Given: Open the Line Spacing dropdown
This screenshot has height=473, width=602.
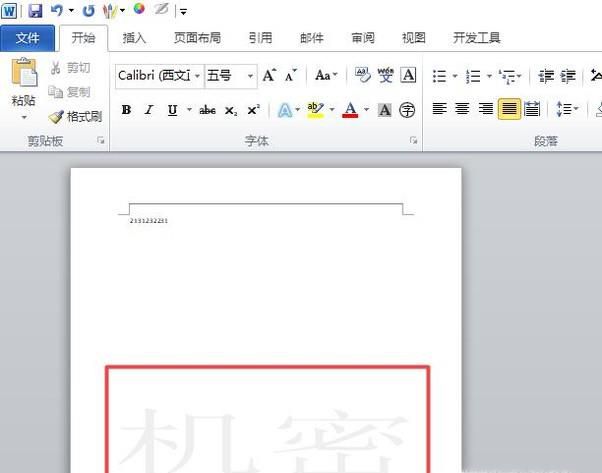Looking at the screenshot, I should (x=567, y=109).
